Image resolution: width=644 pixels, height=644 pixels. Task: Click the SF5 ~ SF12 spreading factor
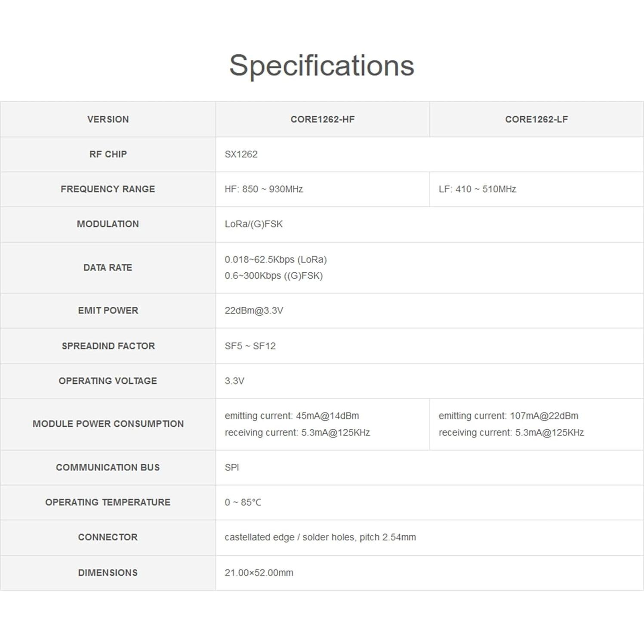click(250, 346)
